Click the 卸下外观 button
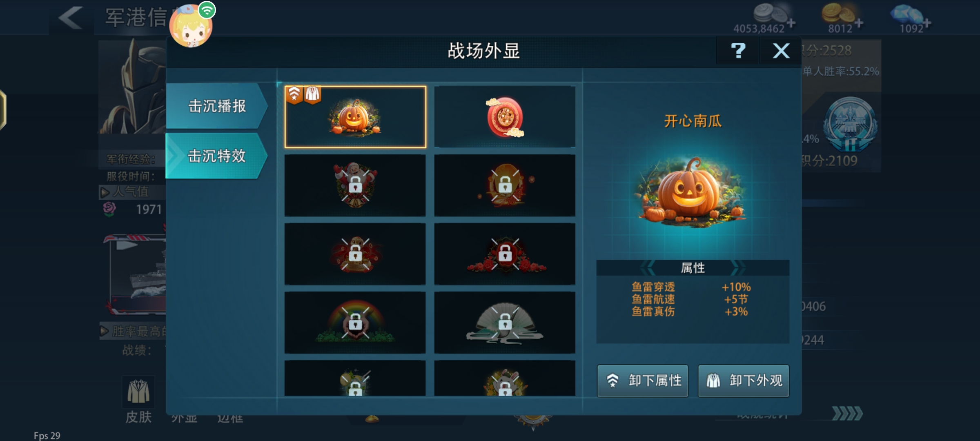Screen dimensions: 980x441 (744, 381)
